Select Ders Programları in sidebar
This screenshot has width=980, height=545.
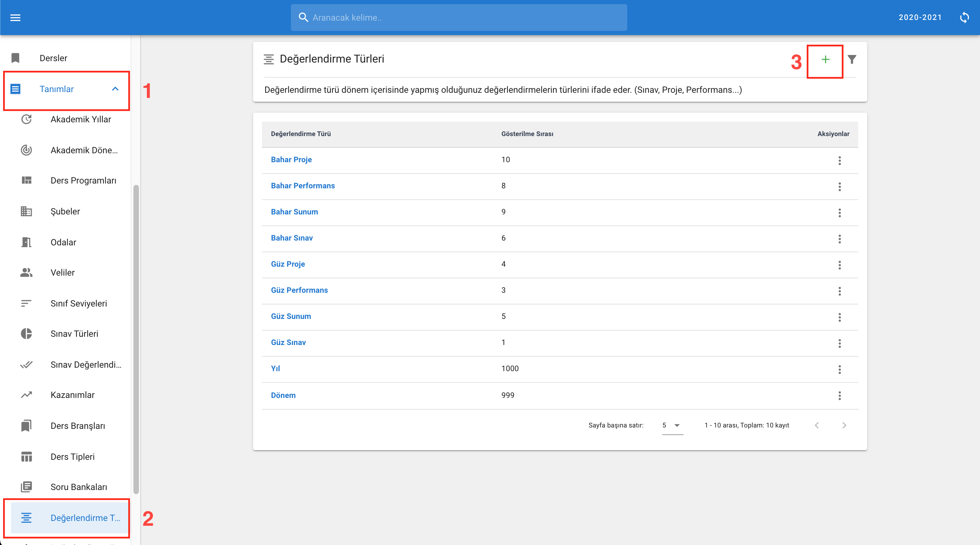coord(83,180)
